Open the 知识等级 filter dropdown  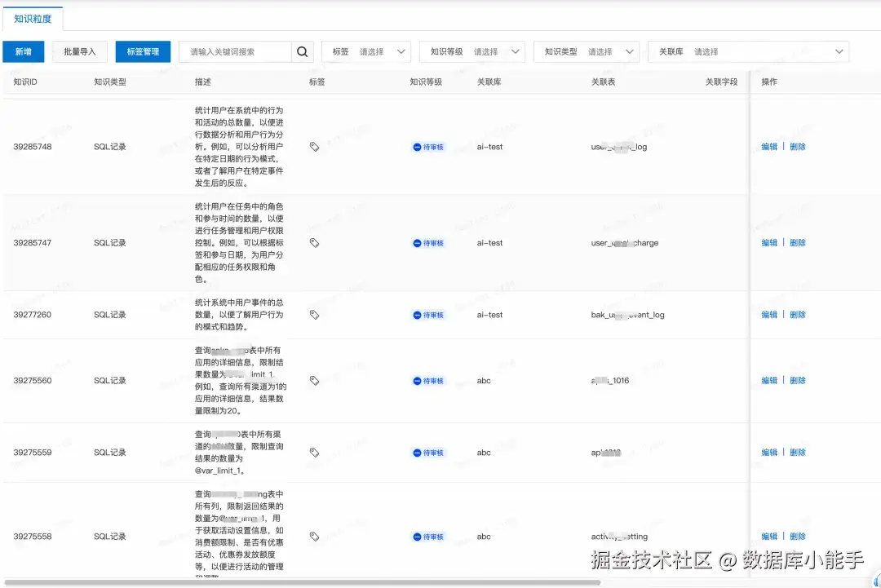(472, 51)
